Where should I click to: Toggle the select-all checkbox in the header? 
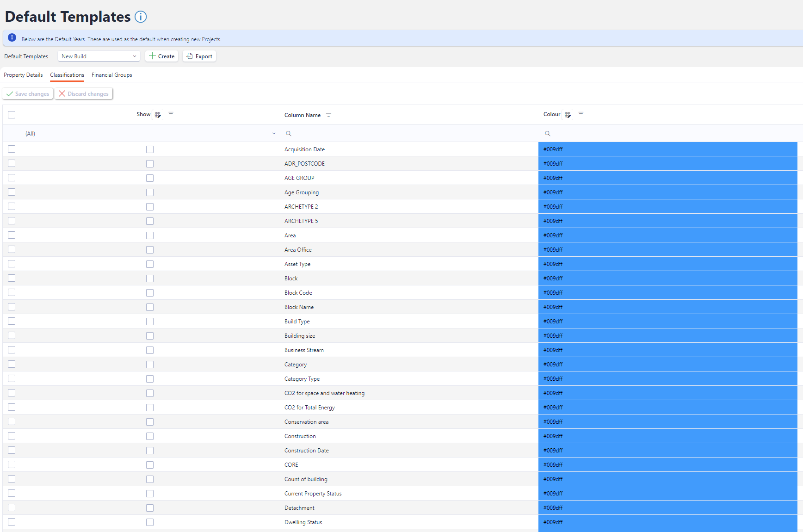tap(12, 115)
